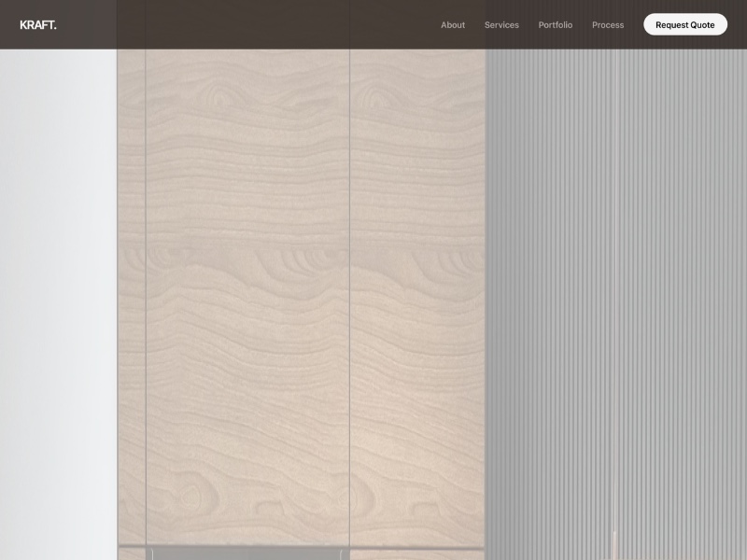Select Services in the header menu

click(501, 25)
